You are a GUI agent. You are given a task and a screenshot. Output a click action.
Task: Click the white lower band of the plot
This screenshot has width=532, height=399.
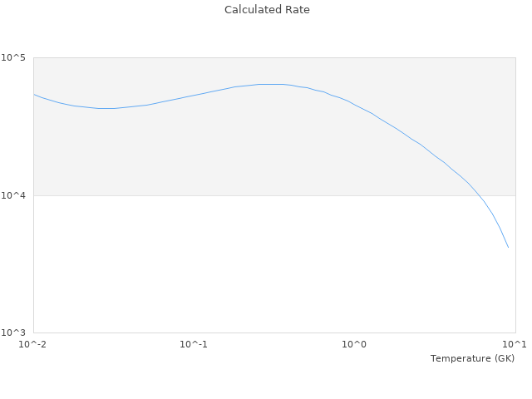pos(249,266)
